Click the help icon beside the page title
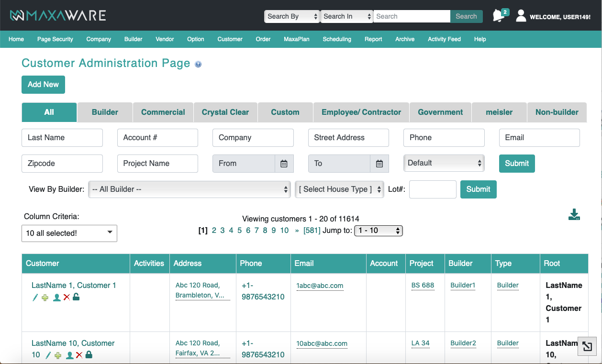 [198, 64]
